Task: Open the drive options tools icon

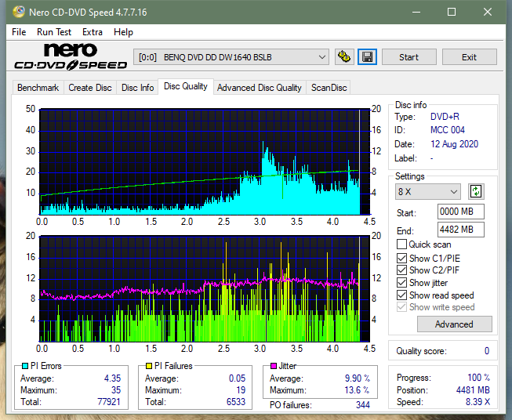Action: tap(344, 57)
